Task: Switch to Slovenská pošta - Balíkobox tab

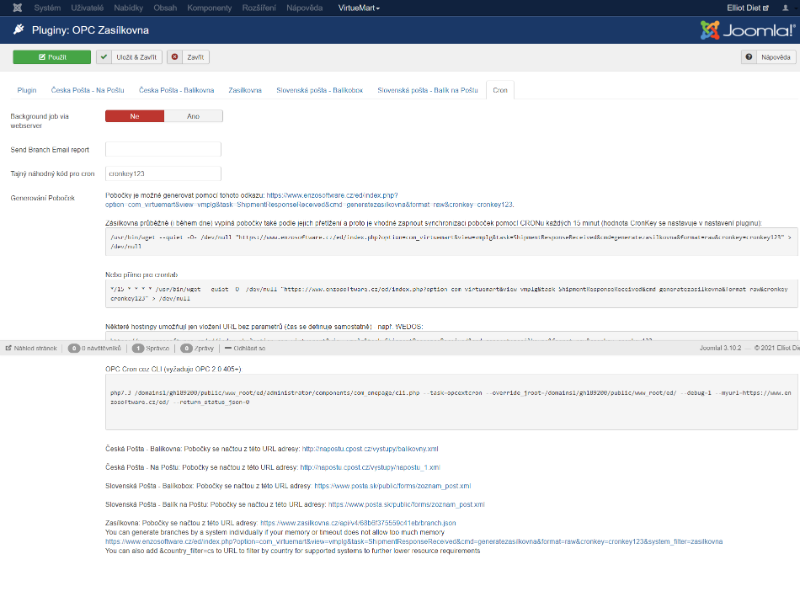Action: tap(319, 90)
